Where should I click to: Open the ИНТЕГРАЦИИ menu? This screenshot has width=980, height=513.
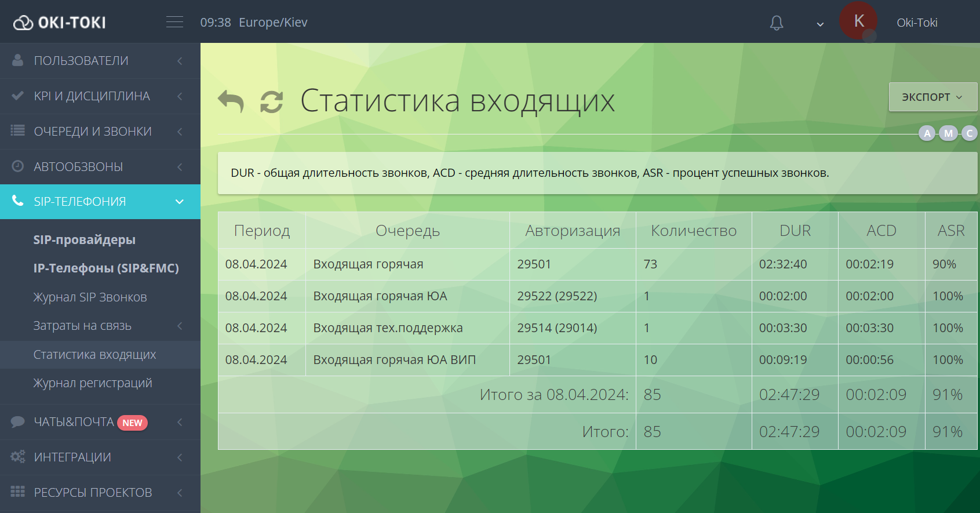click(72, 457)
